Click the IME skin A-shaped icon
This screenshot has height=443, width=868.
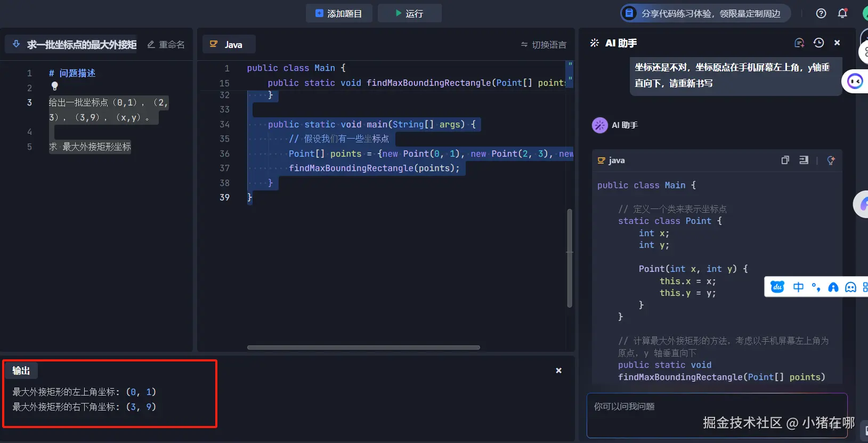[x=833, y=288]
